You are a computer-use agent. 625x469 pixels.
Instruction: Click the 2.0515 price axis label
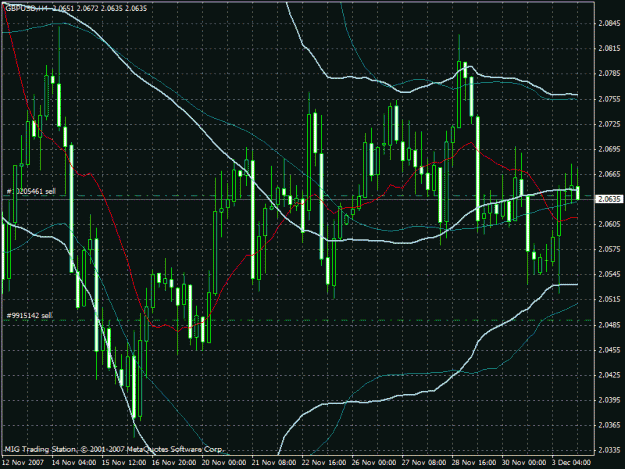coord(609,300)
